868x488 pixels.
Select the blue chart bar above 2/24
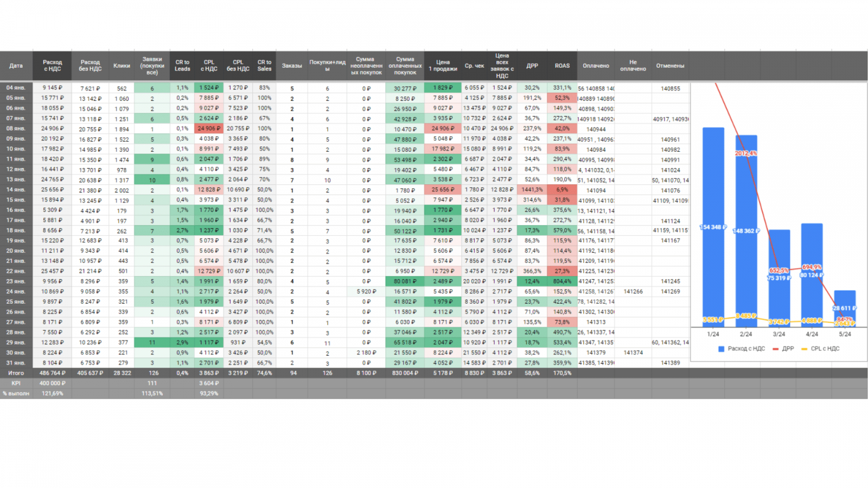[746, 231]
